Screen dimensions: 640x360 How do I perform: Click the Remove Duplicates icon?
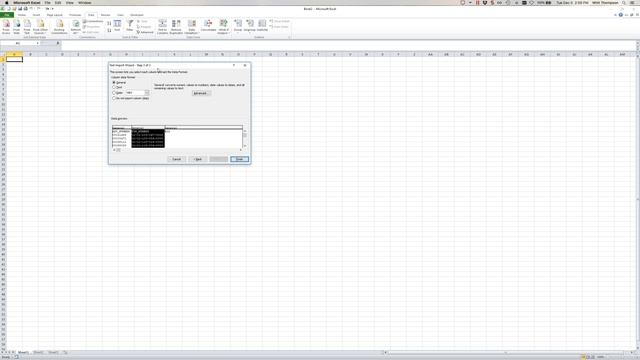[x=176, y=27]
